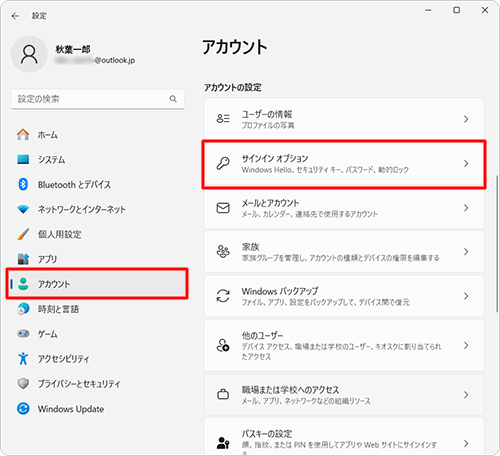The image size is (500, 456).
Task: Click the ゲーム controller icon
Action: 23,333
